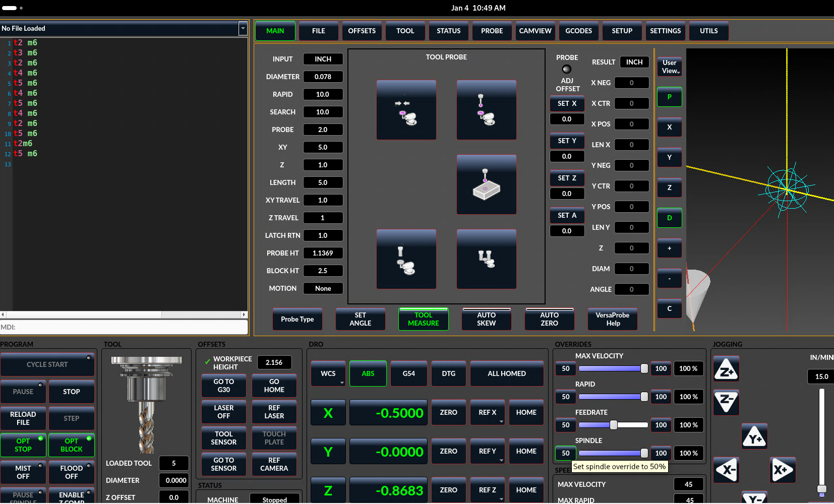
Task: Open the WCS dropdown menu
Action: tap(328, 373)
